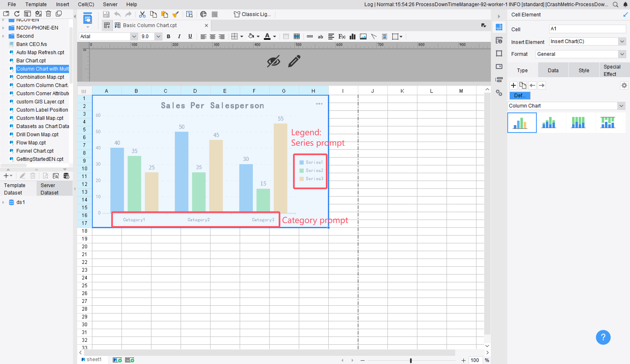Insert an image using the picture toolbar icon
The height and width of the screenshot is (364, 630).
(x=363, y=37)
